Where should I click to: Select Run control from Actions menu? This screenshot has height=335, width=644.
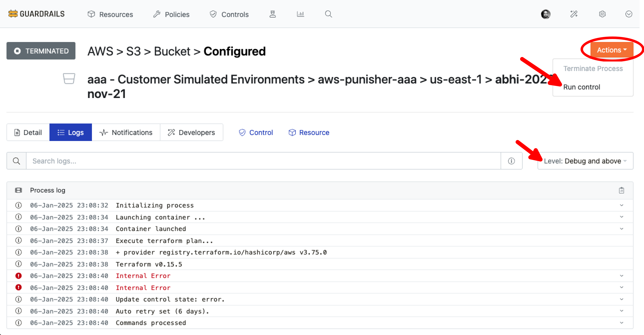pyautogui.click(x=582, y=87)
